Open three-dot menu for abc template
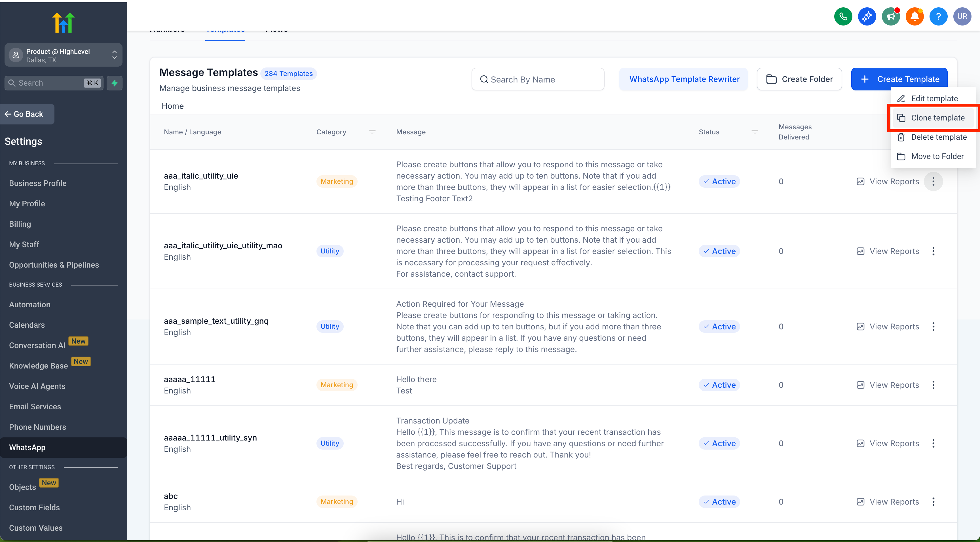 coord(933,502)
